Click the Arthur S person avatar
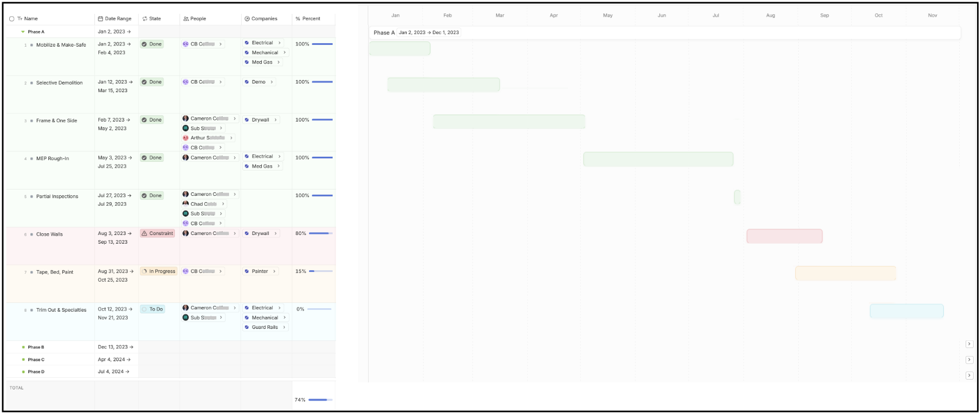Screen dimensions: 980x413 [186, 138]
